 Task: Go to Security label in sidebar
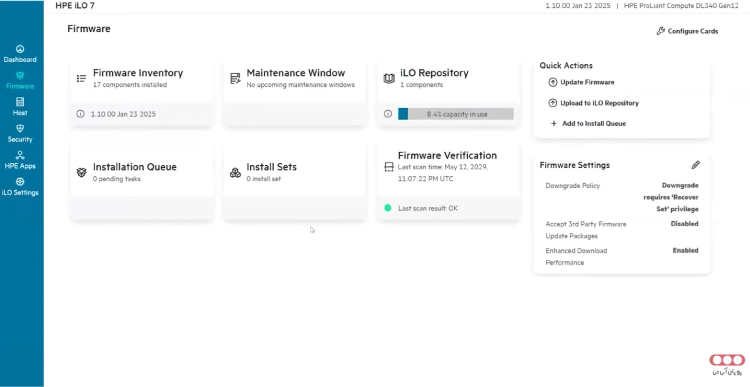(20, 140)
